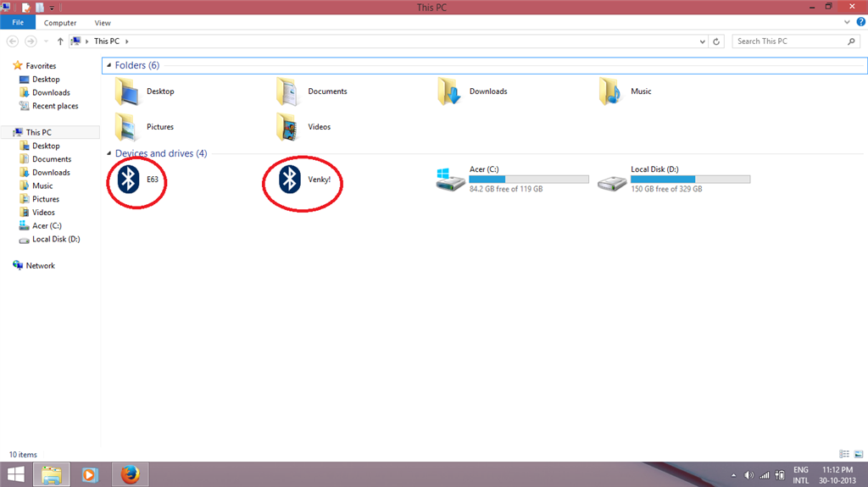Open the Desktop folder in Folders group

pos(144,91)
